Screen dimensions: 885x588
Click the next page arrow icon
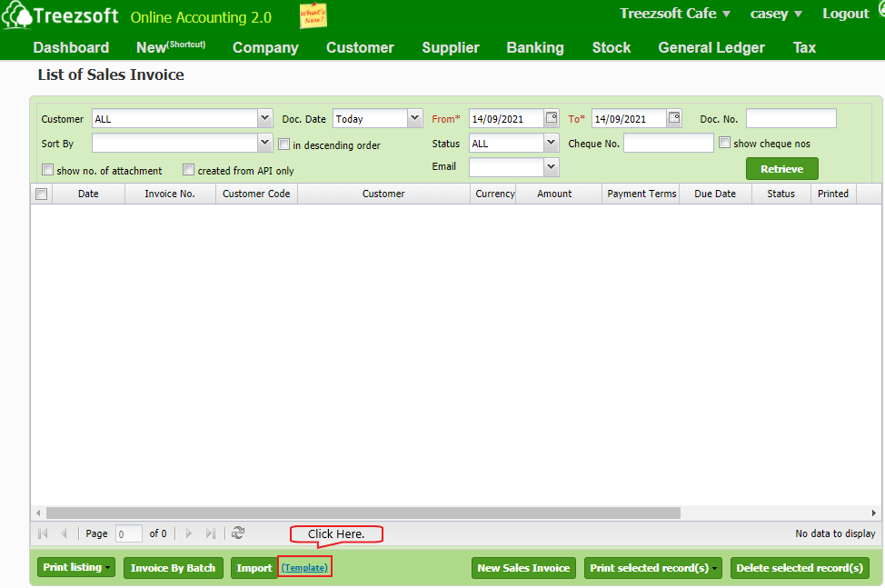pyautogui.click(x=189, y=533)
